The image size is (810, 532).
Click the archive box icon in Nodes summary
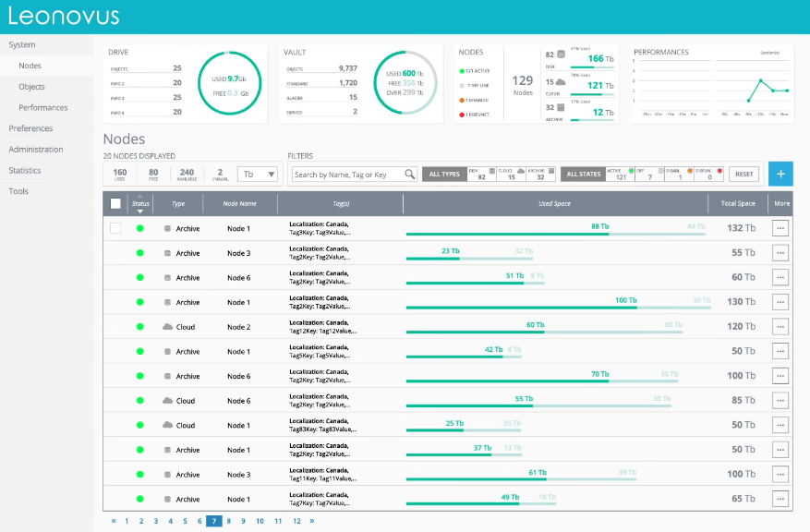pyautogui.click(x=560, y=108)
